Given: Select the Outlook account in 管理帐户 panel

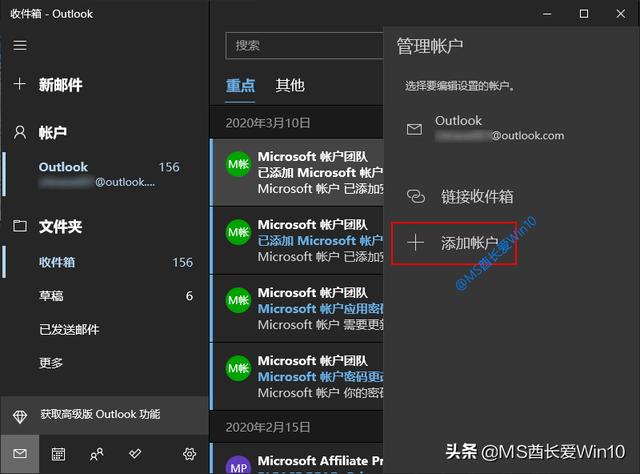Looking at the screenshot, I should click(x=510, y=128).
